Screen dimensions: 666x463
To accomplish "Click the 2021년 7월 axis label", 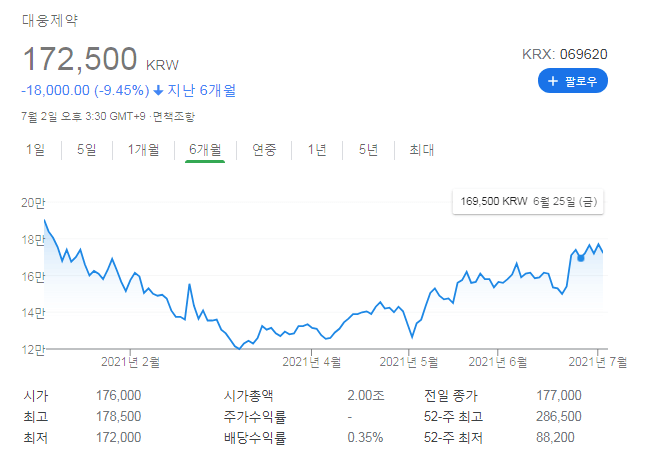I will pyautogui.click(x=598, y=362).
